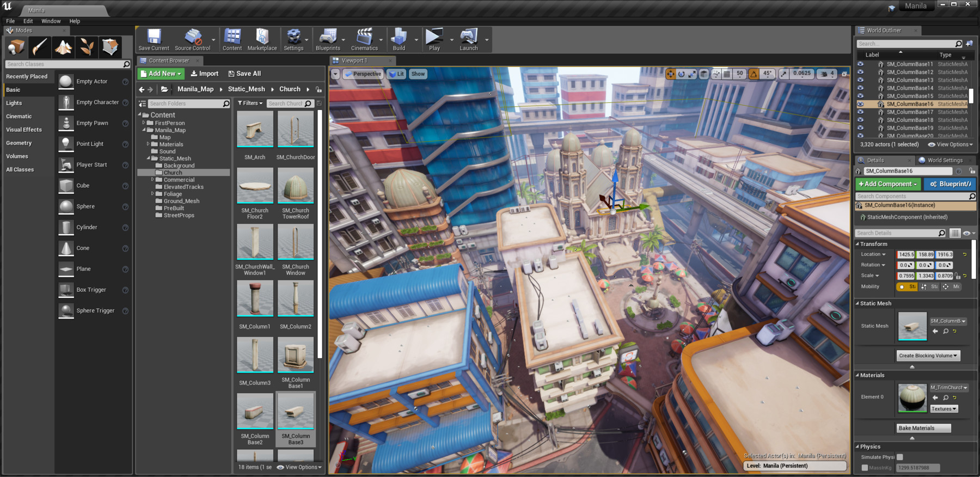The width and height of the screenshot is (980, 477).
Task: Select scale gizmo tool in viewport
Action: (692, 74)
